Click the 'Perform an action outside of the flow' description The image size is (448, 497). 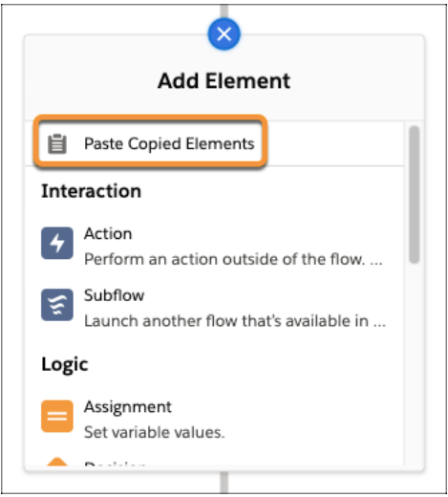click(233, 259)
